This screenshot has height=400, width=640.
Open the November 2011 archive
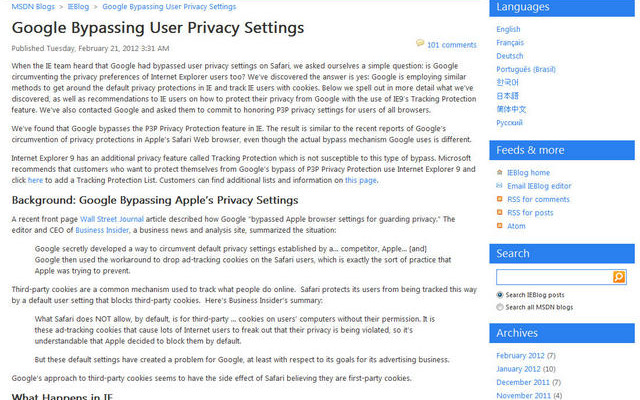pos(523,396)
